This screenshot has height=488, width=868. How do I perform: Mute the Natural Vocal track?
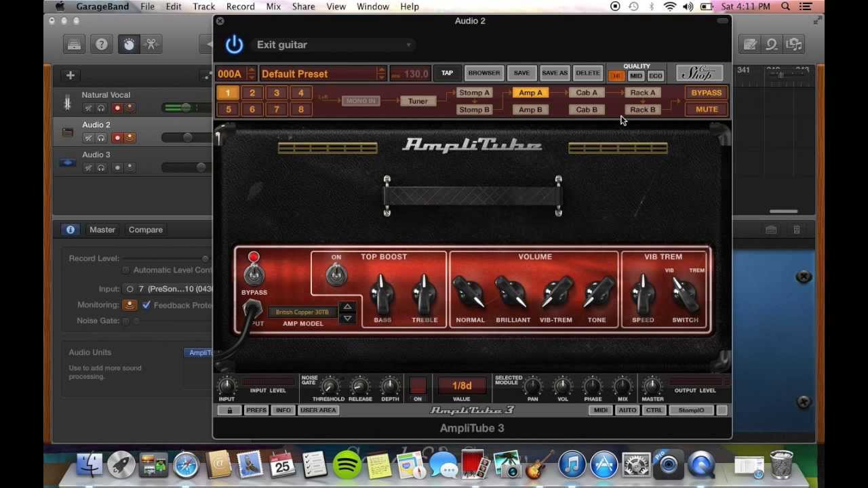(x=88, y=108)
